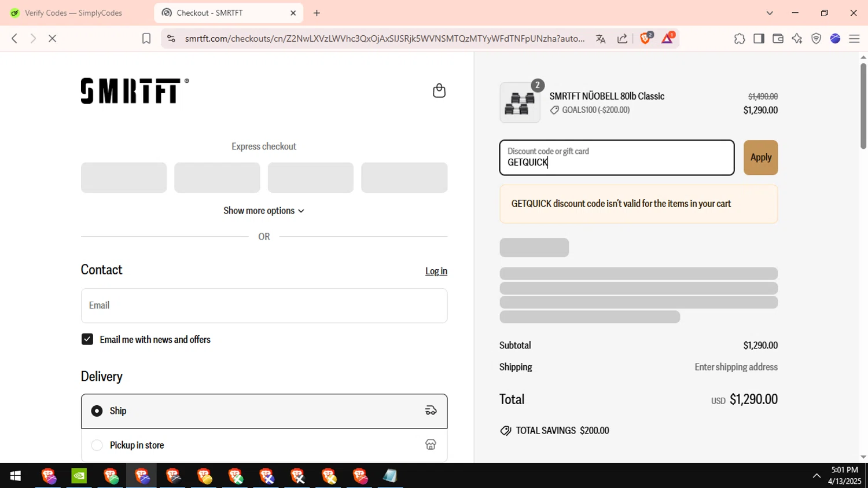Show hidden system tray icons

pos(816,476)
